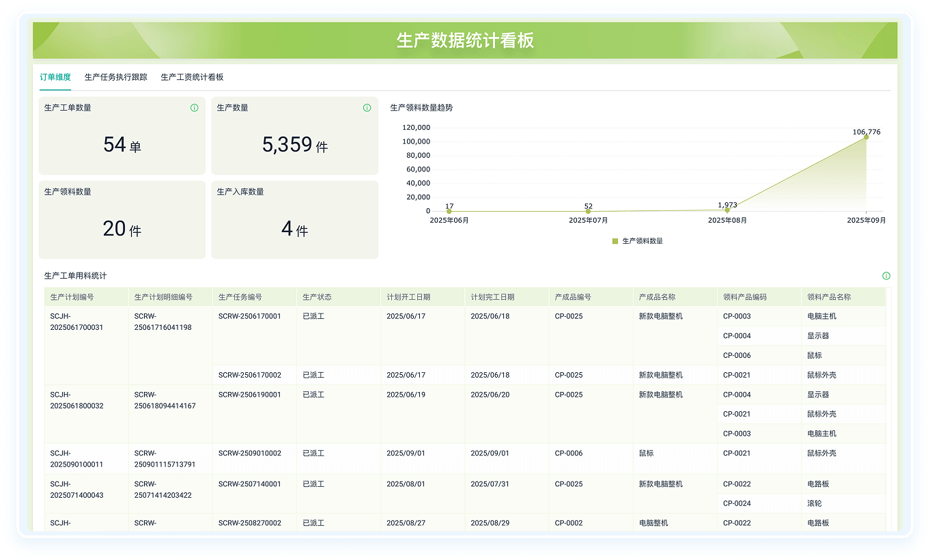Click the 生产数据统计看板 header title
The height and width of the screenshot is (560, 930).
(465, 40)
